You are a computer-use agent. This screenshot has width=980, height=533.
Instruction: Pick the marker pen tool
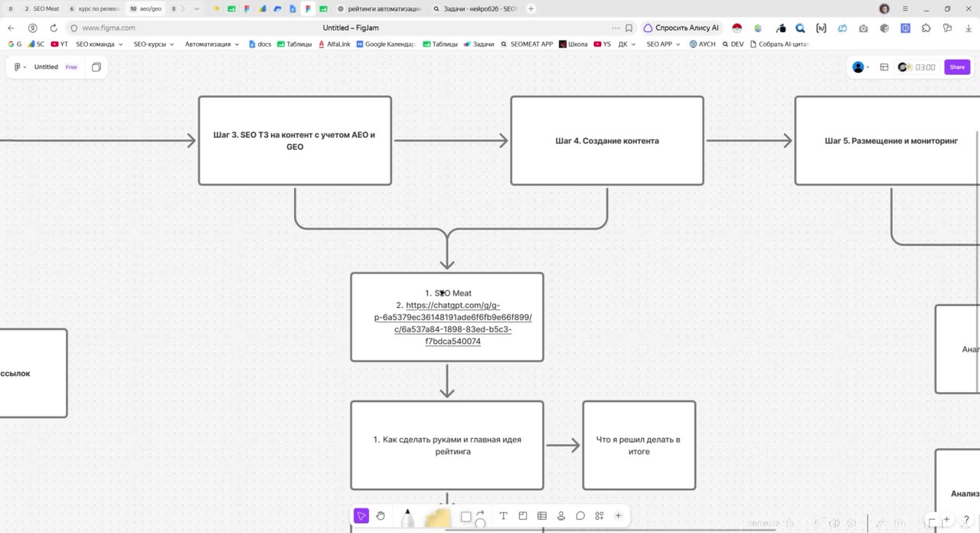407,518
